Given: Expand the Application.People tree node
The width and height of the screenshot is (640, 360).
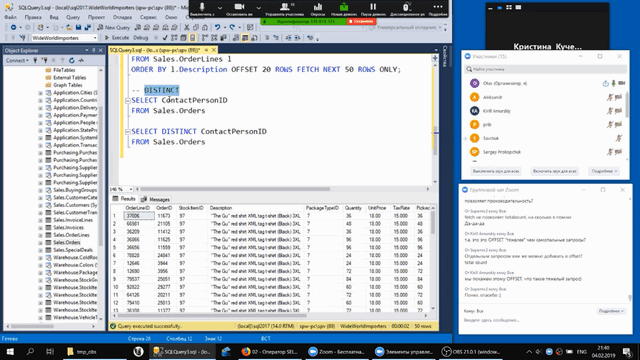Looking at the screenshot, I should 40,123.
